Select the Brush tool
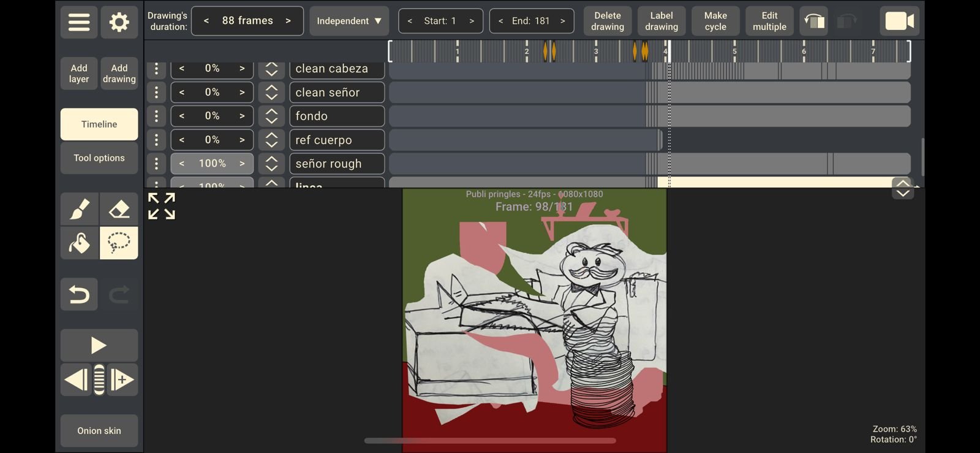 pos(79,209)
